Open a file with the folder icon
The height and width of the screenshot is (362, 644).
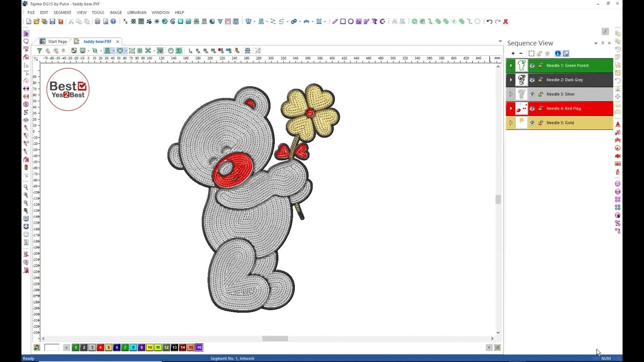tap(37, 22)
